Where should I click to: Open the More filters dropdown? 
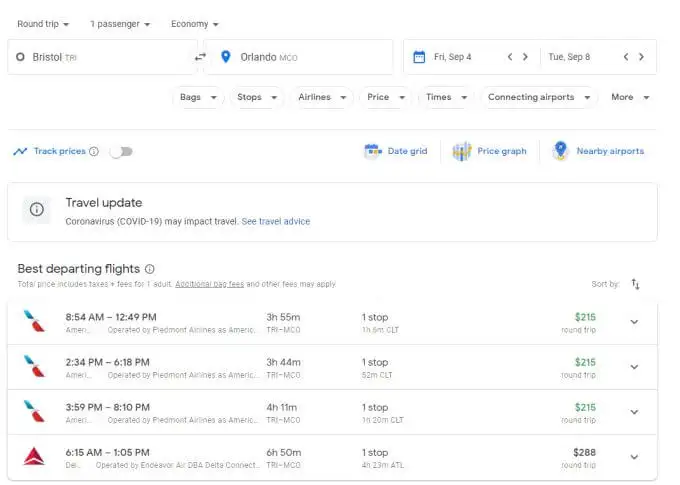[630, 97]
